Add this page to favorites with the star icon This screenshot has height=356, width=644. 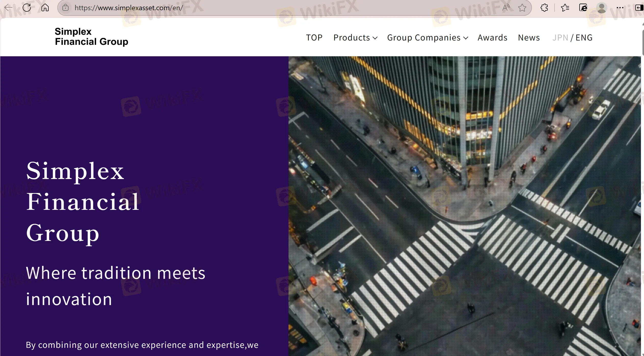522,8
